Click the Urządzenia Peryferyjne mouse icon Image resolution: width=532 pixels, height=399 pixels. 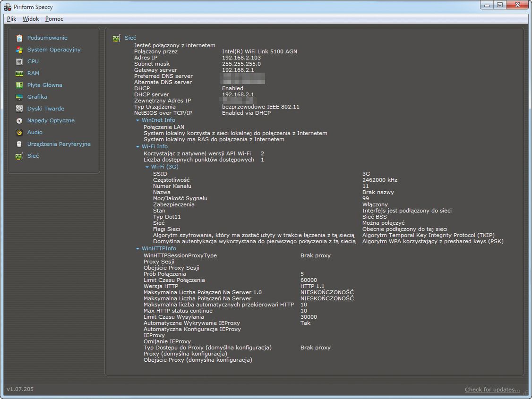[19, 144]
